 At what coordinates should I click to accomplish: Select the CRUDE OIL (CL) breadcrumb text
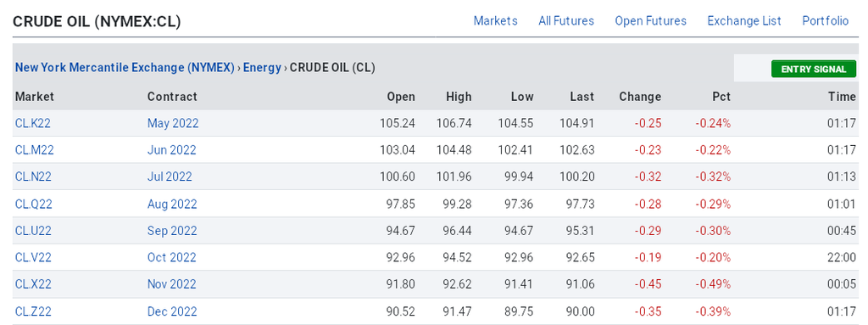pyautogui.click(x=332, y=68)
